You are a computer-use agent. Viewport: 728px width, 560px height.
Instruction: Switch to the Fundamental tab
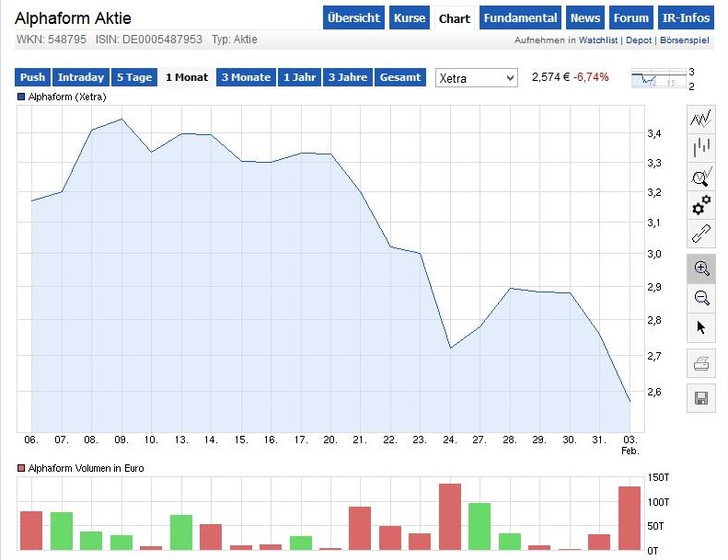point(520,18)
